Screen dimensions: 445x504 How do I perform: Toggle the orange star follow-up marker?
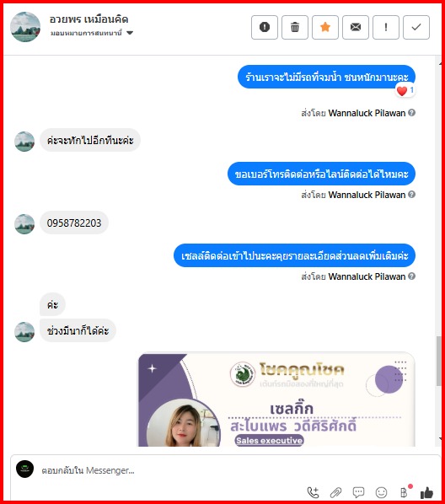tap(325, 27)
